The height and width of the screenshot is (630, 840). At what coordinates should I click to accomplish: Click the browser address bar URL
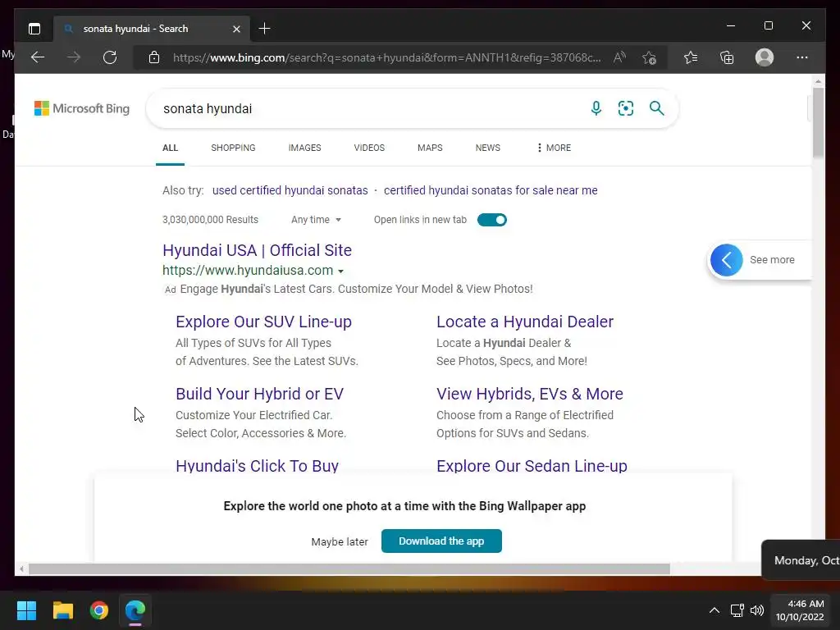pyautogui.click(x=387, y=57)
